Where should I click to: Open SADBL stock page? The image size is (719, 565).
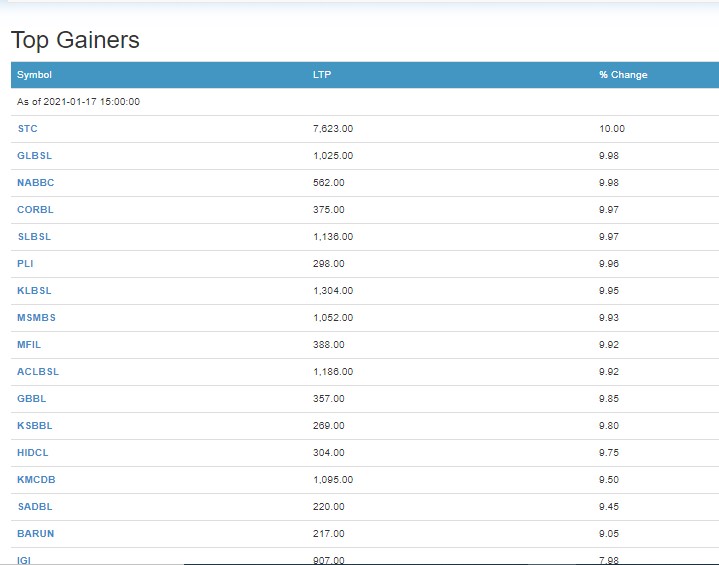pos(34,507)
